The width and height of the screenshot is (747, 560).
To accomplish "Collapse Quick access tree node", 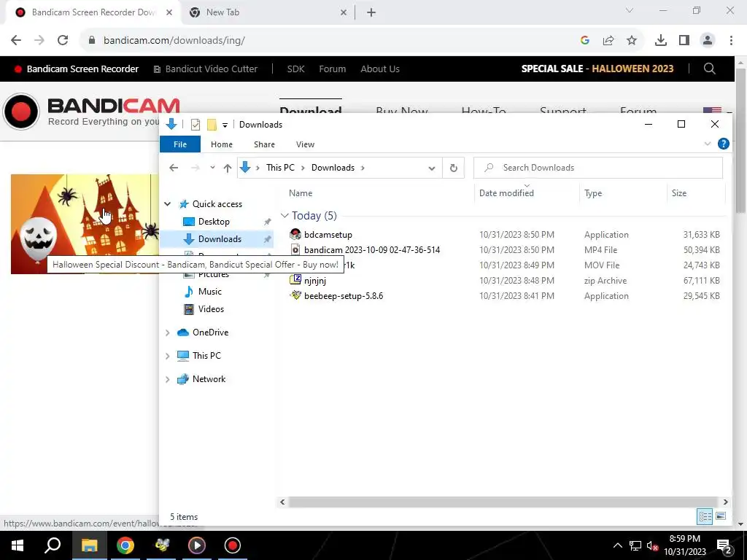I will coord(168,204).
